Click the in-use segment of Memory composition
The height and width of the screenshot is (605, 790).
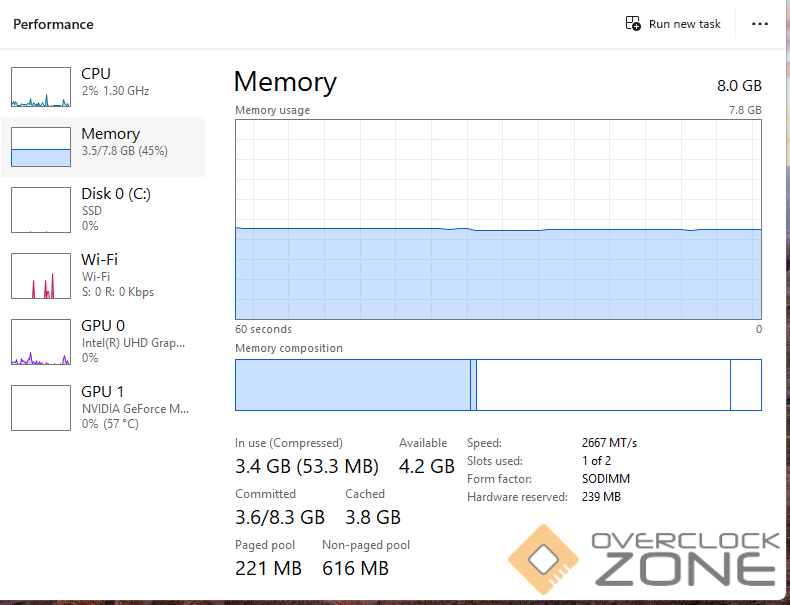click(x=352, y=385)
